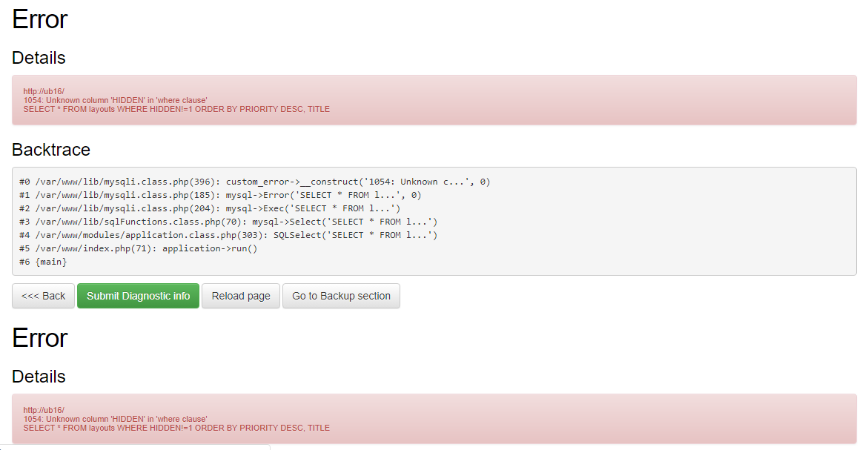Click backtrace line #2 with mysql->Exec
The height and width of the screenshot is (450, 868).
[x=210, y=208]
